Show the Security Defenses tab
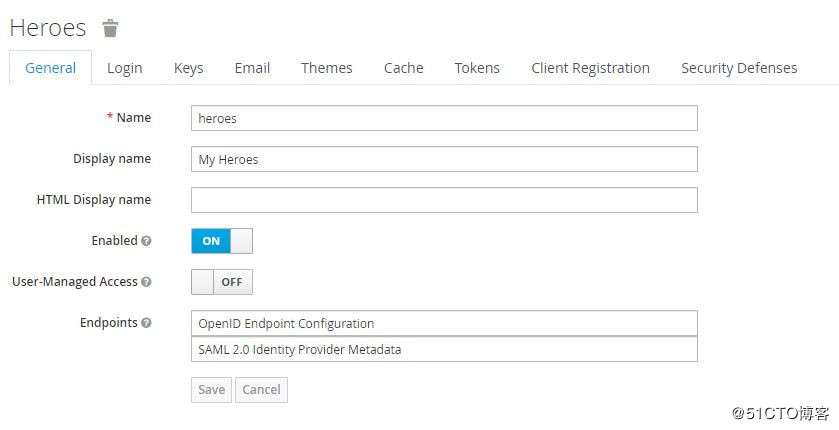 point(739,68)
